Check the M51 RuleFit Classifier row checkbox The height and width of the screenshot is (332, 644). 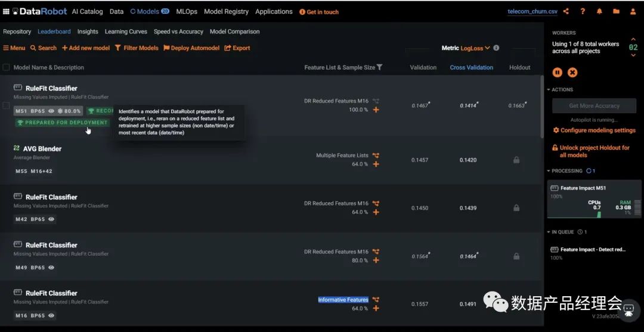pyautogui.click(x=6, y=106)
